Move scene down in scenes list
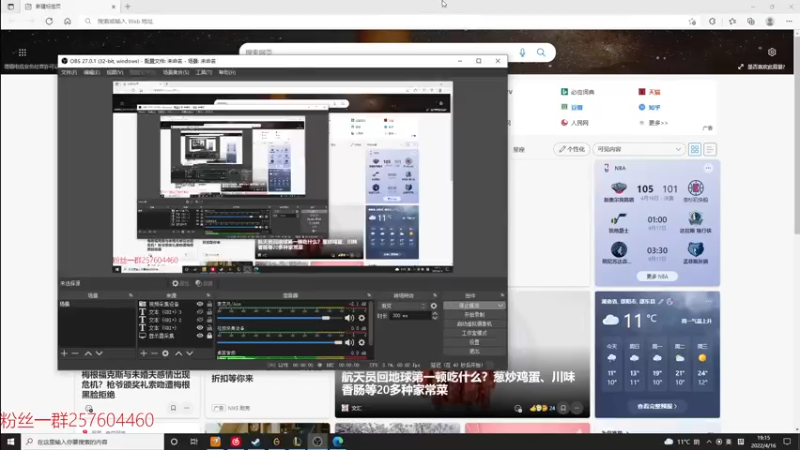This screenshot has height=450, width=800. pyautogui.click(x=99, y=353)
